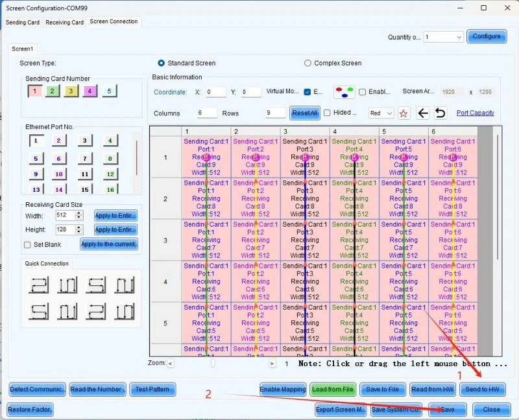This screenshot has height=420, width=519.
Task: Open the Red color dropdown
Action: [x=381, y=113]
